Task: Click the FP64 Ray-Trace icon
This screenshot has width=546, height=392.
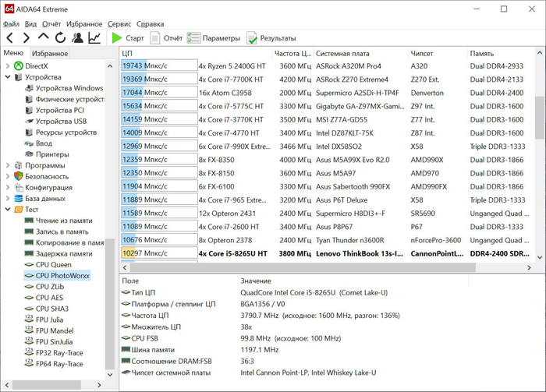Action: (30, 363)
